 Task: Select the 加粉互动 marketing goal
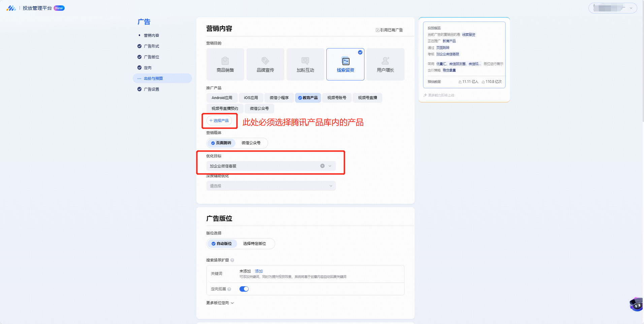click(x=305, y=64)
